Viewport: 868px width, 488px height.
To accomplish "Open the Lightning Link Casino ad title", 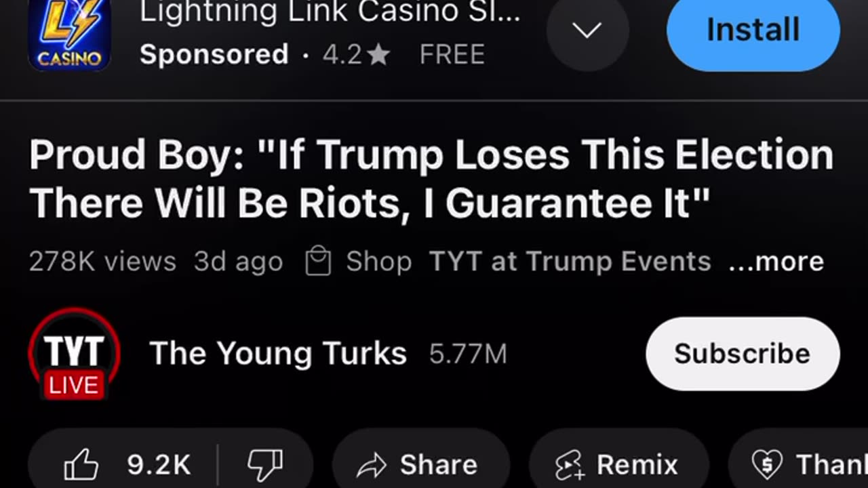I will pyautogui.click(x=330, y=13).
